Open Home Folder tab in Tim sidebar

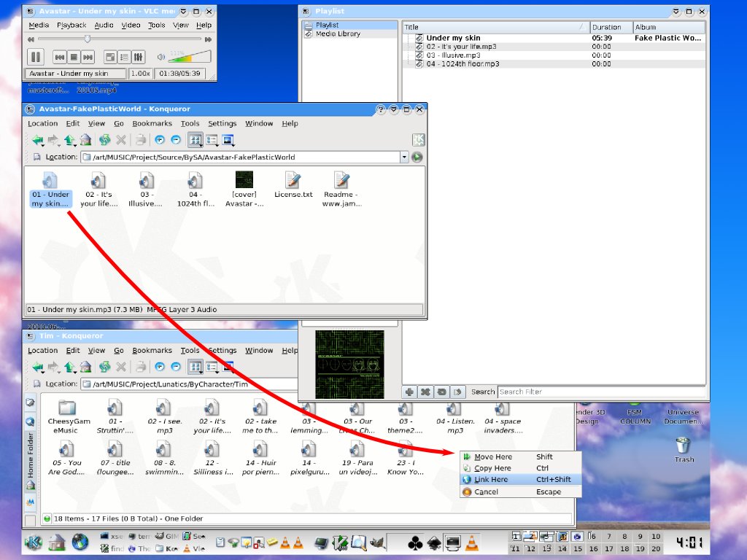31,459
